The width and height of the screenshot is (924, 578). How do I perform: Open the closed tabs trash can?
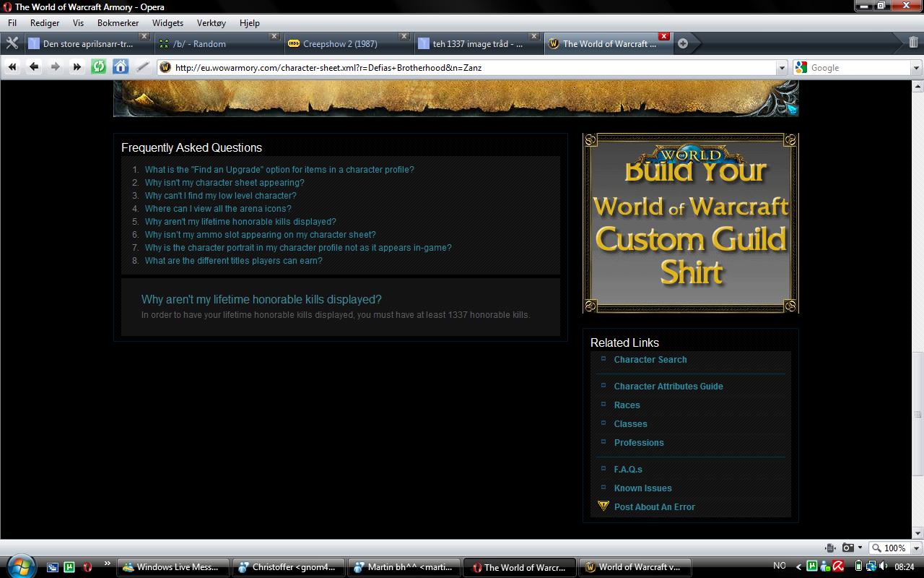tap(913, 43)
